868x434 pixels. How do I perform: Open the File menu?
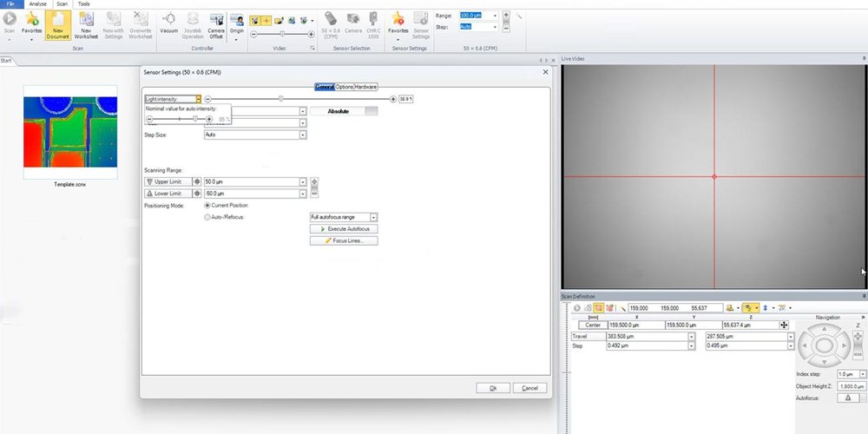pyautogui.click(x=10, y=3)
